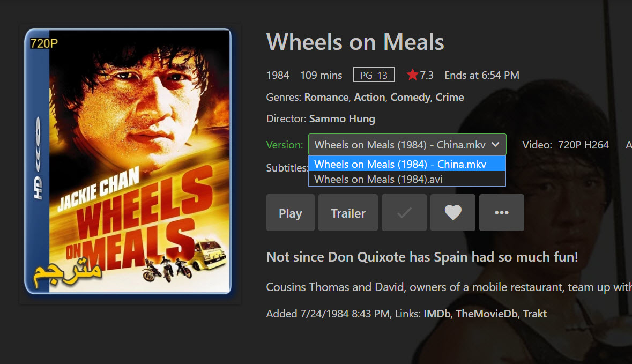
Task: Open director Sammo Hung's page
Action: click(x=342, y=119)
